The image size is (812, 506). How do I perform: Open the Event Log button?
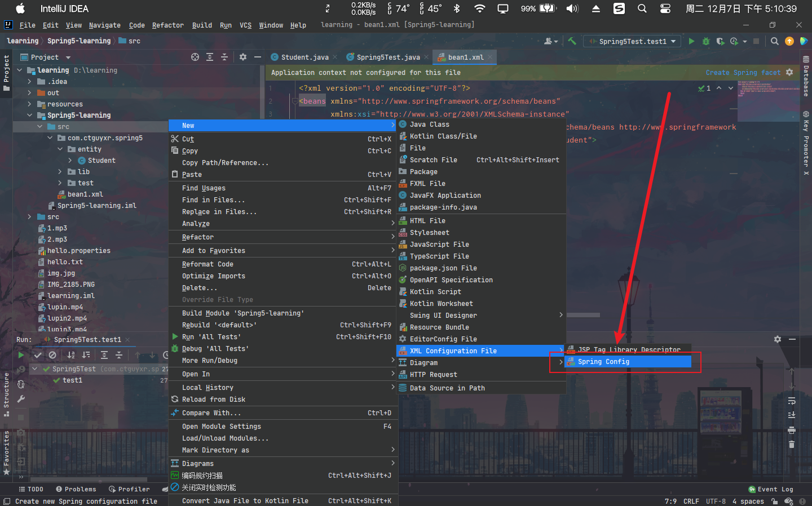771,489
